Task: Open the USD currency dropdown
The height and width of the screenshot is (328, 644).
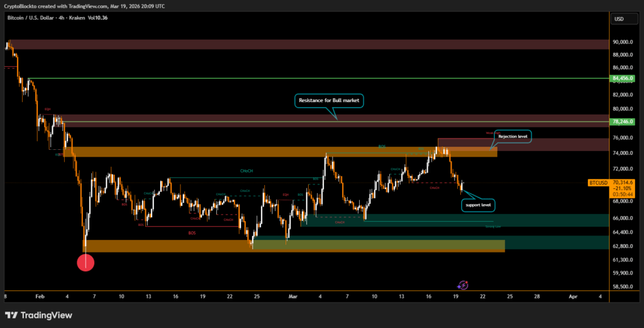Action: pos(618,19)
